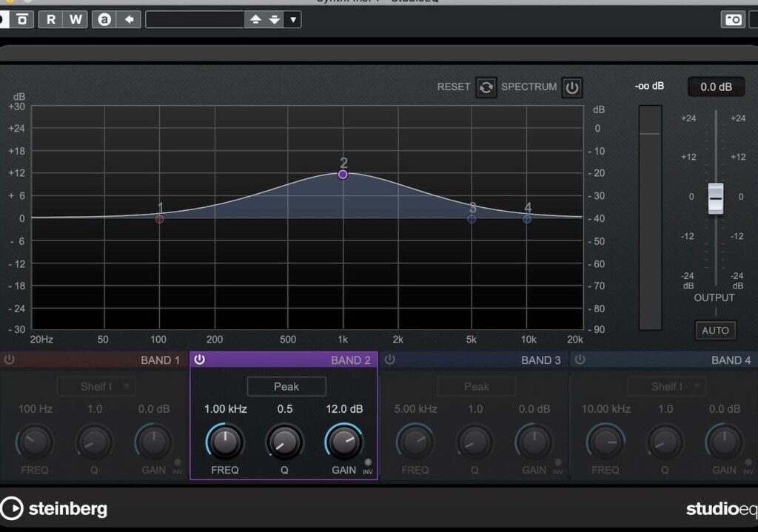Click Band 3 GAIN knob

534,442
